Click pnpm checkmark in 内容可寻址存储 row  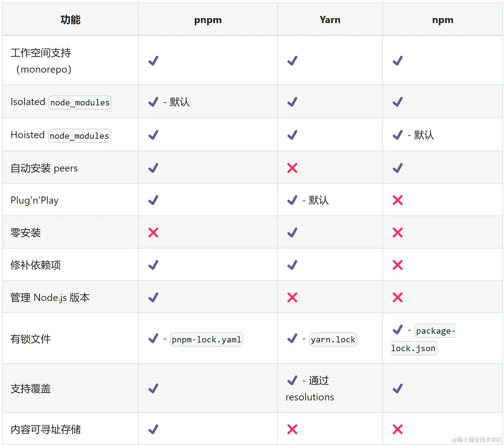coord(153,429)
